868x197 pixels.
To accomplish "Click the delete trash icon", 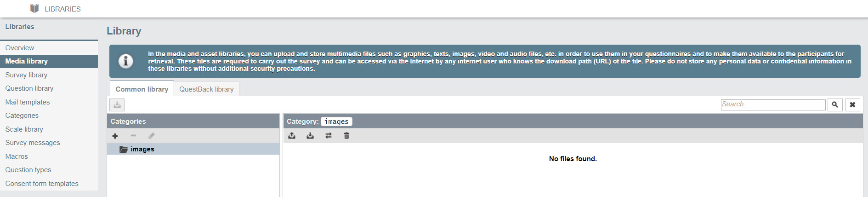I will pyautogui.click(x=346, y=136).
